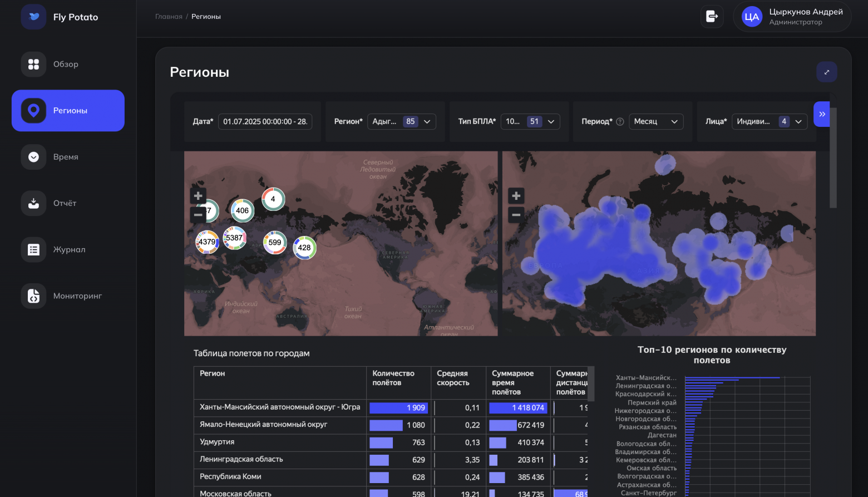The image size is (868, 497).
Task: Zoom out on the heatmap
Action: 516,214
